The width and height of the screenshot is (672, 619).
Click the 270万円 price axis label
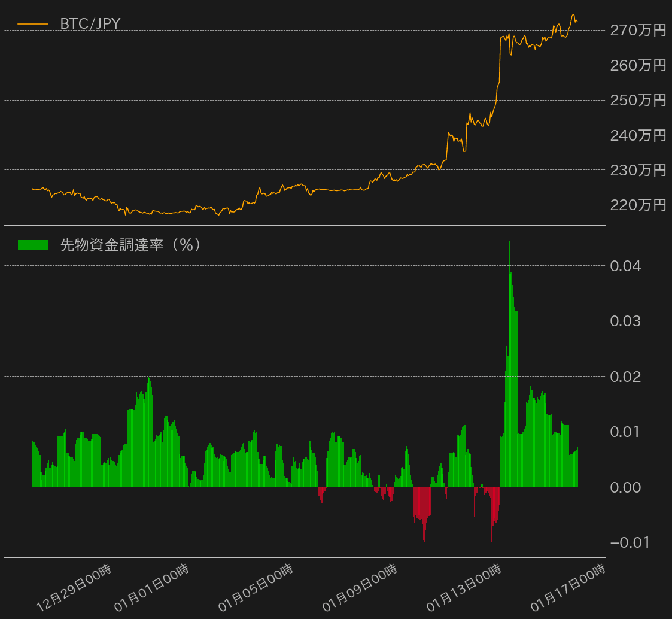click(638, 30)
